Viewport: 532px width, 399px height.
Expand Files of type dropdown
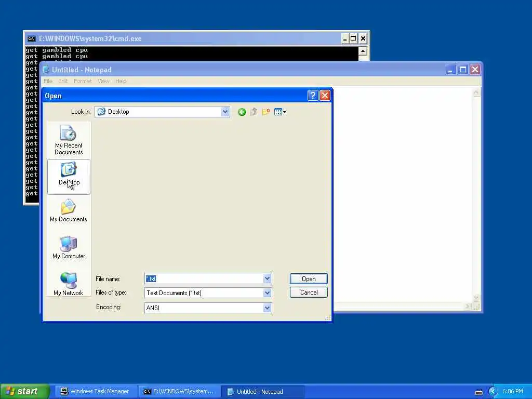(x=268, y=293)
